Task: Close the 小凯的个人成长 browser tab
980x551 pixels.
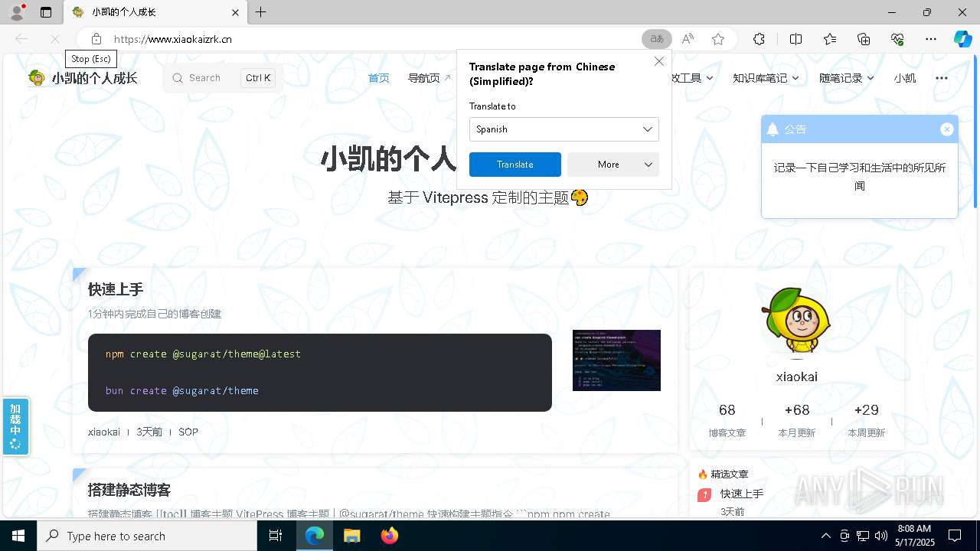Action: 236,12
